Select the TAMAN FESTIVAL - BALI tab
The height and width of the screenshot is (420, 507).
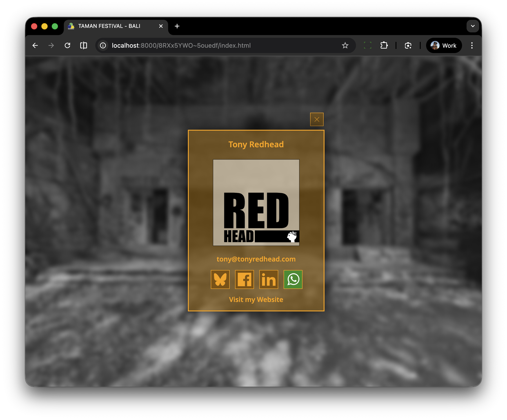pos(109,26)
